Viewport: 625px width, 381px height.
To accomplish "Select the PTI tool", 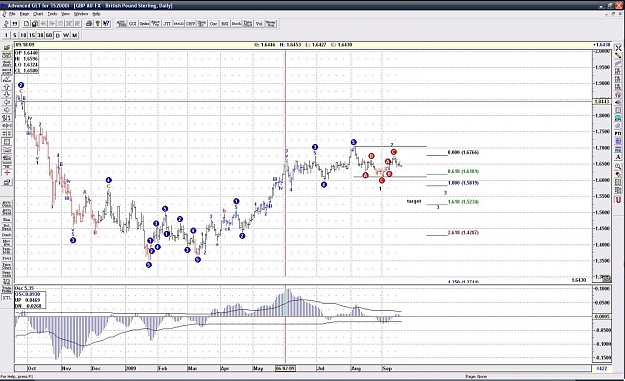I will pos(618,134).
